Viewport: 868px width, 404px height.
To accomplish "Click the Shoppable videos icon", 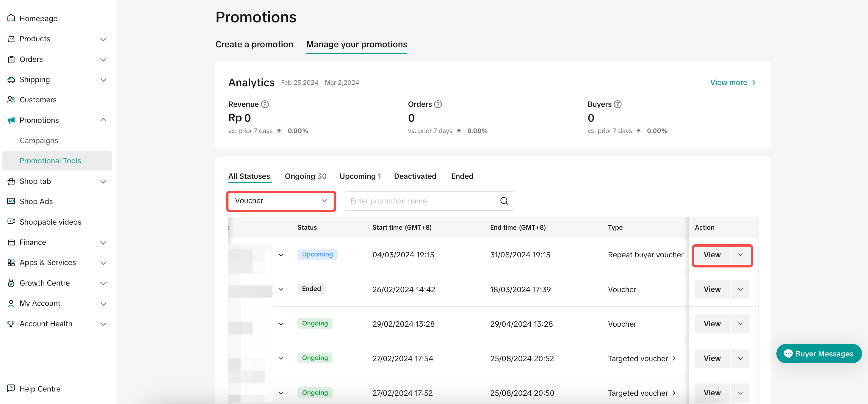I will [x=11, y=221].
